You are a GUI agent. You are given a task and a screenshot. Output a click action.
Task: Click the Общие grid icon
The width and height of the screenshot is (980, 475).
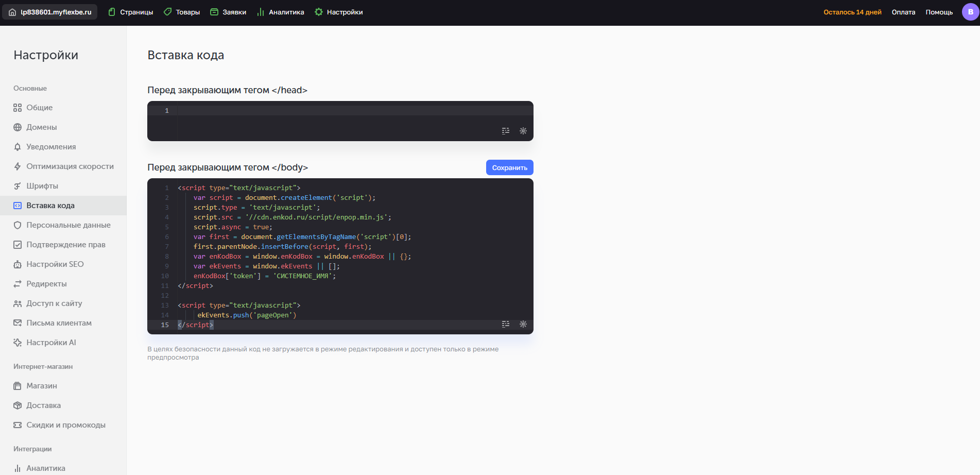point(18,108)
